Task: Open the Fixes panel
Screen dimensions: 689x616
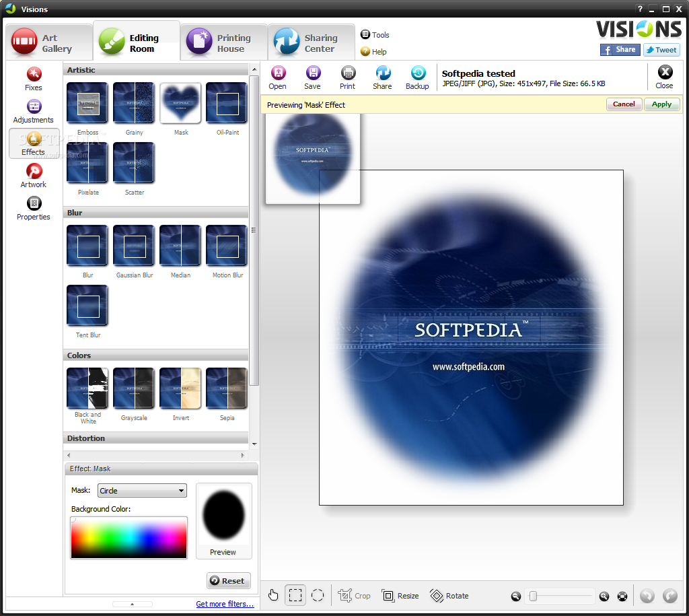Action: tap(34, 79)
